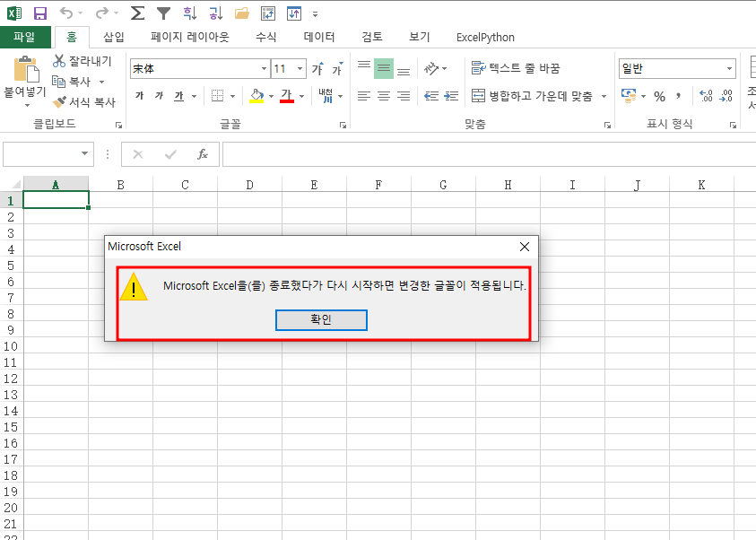Select column header D
756x540 pixels.
249,185
